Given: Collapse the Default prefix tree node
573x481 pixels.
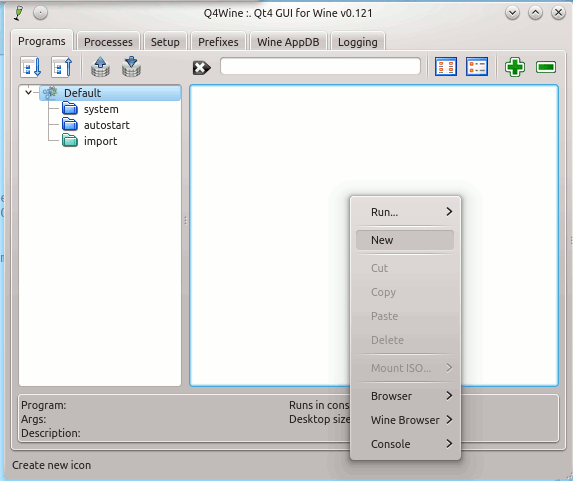Looking at the screenshot, I should point(29,92).
